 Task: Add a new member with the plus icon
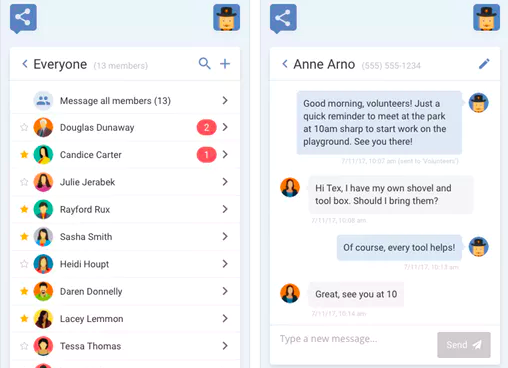(x=225, y=64)
